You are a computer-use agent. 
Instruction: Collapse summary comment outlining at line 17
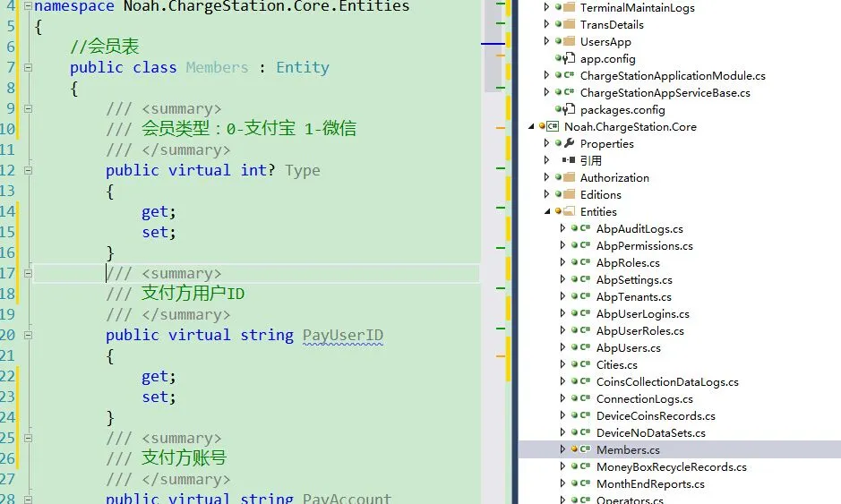tap(28, 273)
